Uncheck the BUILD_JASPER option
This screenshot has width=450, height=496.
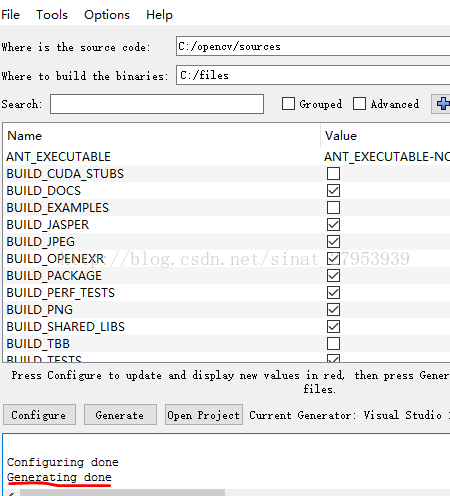tap(333, 225)
